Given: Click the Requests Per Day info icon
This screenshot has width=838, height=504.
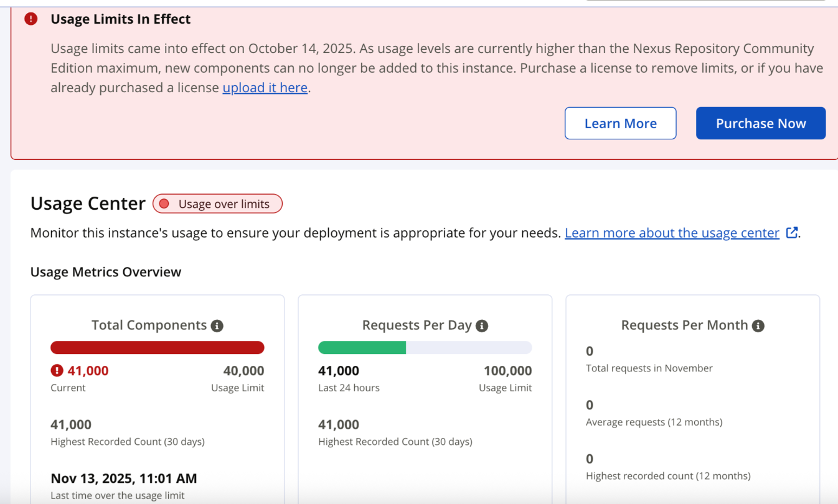Looking at the screenshot, I should click(482, 326).
